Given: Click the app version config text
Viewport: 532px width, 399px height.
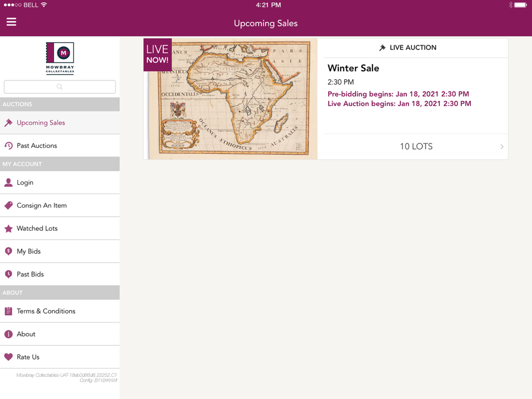Looking at the screenshot, I should click(x=66, y=378).
